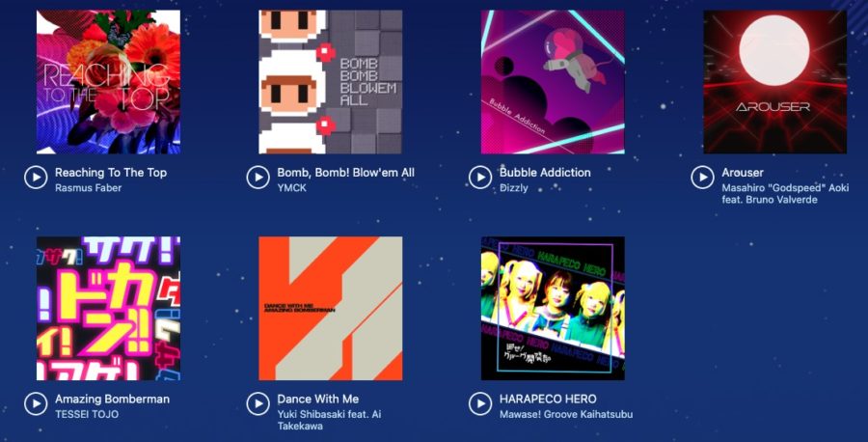Click the red Arouser album artwork

[x=775, y=81]
